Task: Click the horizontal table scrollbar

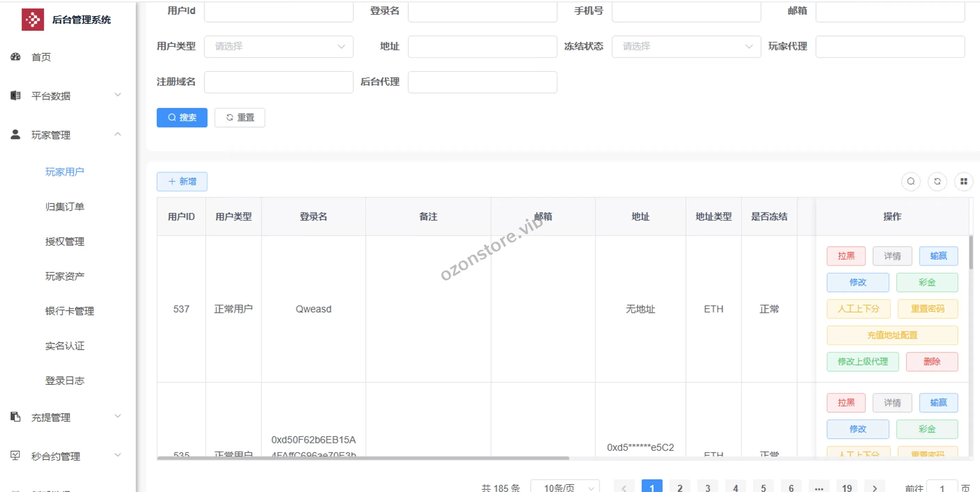Action: 363,458
